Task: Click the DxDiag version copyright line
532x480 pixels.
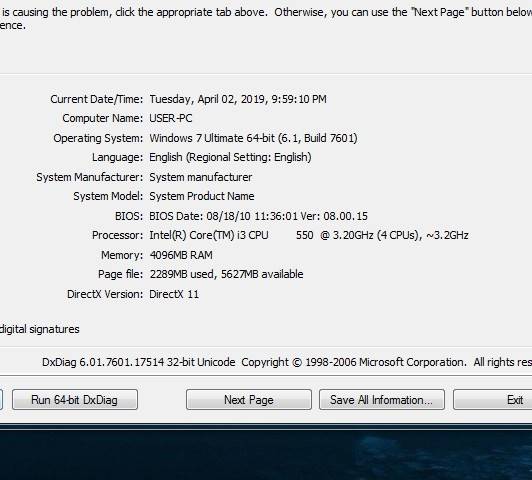Action: click(287, 362)
